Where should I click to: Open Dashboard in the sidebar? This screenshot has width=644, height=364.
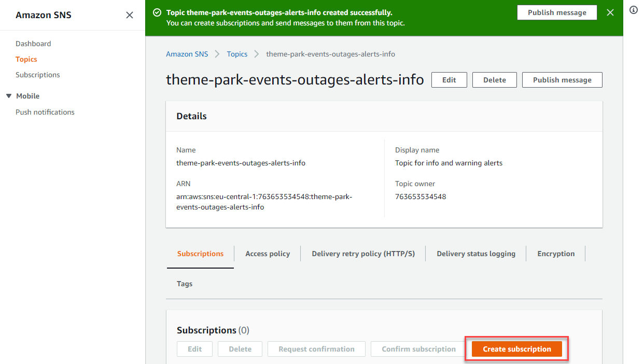[x=33, y=44]
